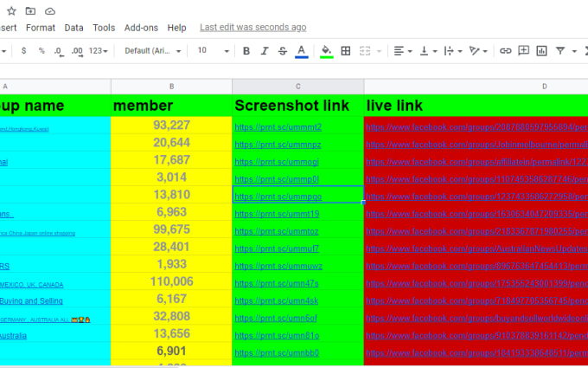
Task: Open the fill color picker
Action: (x=327, y=51)
